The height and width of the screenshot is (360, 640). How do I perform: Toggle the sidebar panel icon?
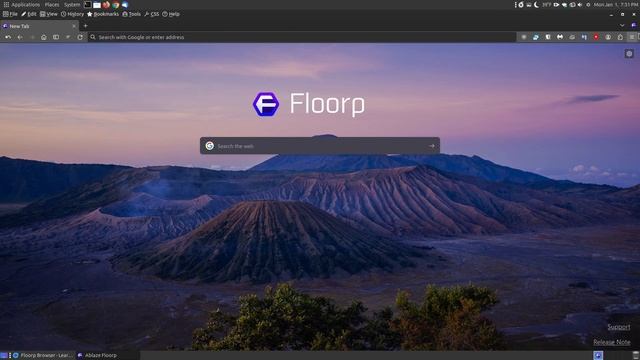(x=56, y=37)
